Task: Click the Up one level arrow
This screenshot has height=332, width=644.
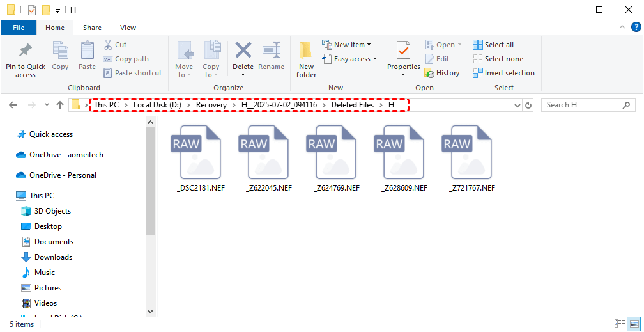Action: pos(60,105)
